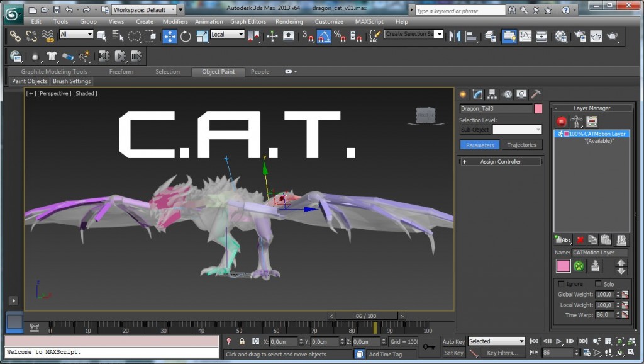This screenshot has width=644, height=364.
Task: Open the Material Editor icon
Action: click(561, 36)
